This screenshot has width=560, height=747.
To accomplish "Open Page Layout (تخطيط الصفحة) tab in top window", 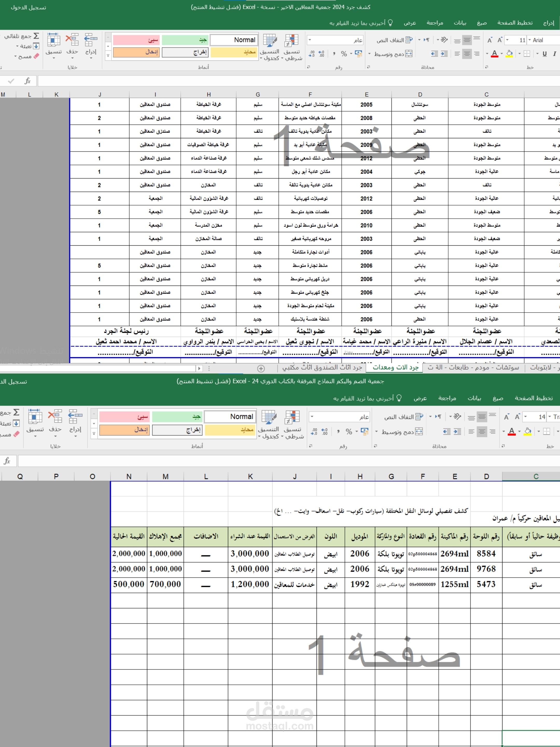I will pos(515,23).
